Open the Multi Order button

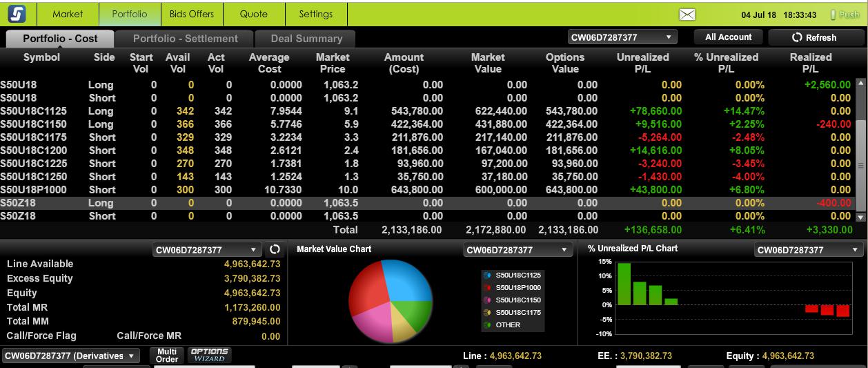(x=167, y=355)
